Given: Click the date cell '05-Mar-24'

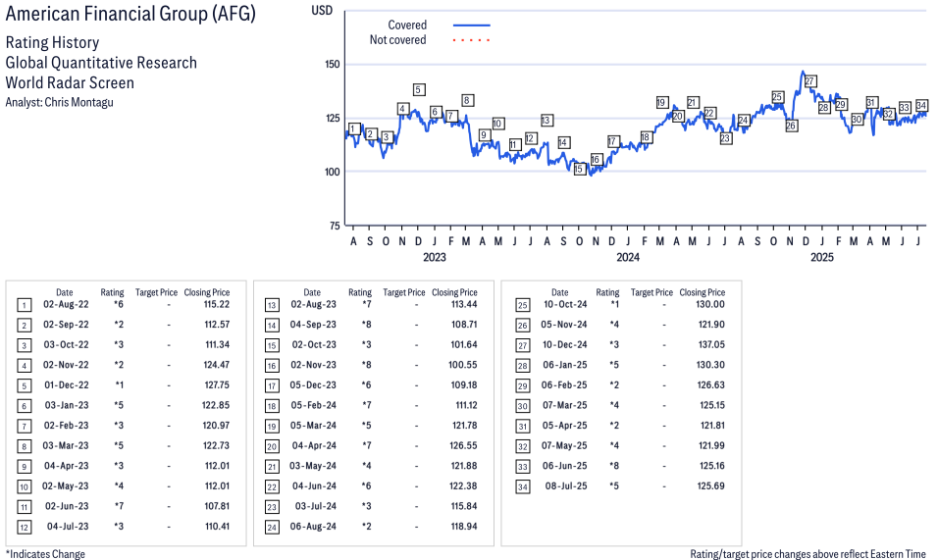Looking at the screenshot, I should (x=313, y=426).
